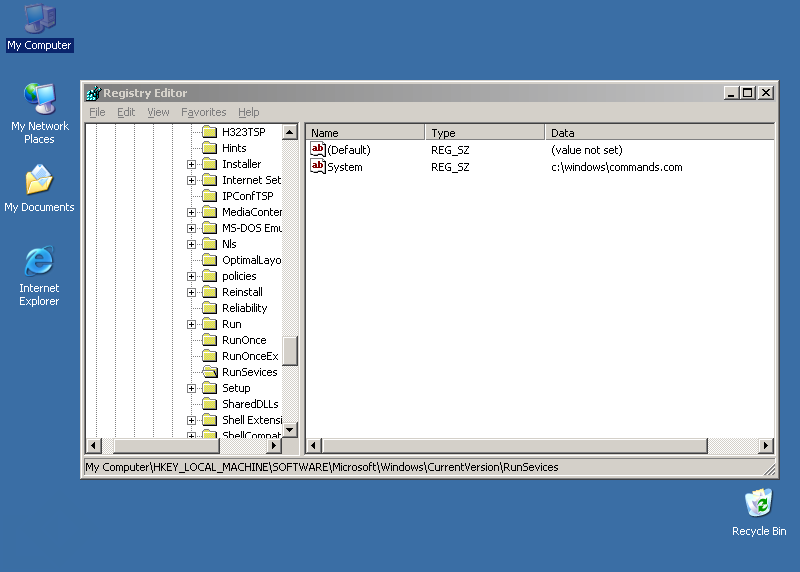
Task: Expand the Run key
Action: coord(191,324)
